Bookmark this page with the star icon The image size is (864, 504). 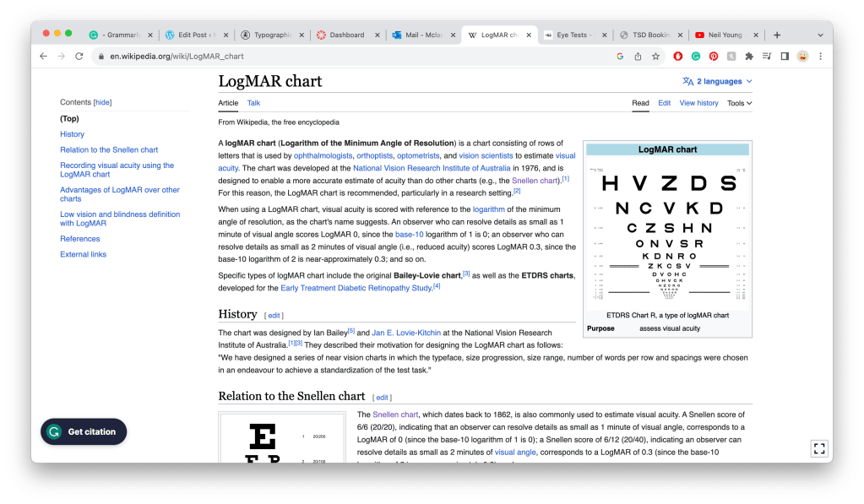tap(655, 57)
